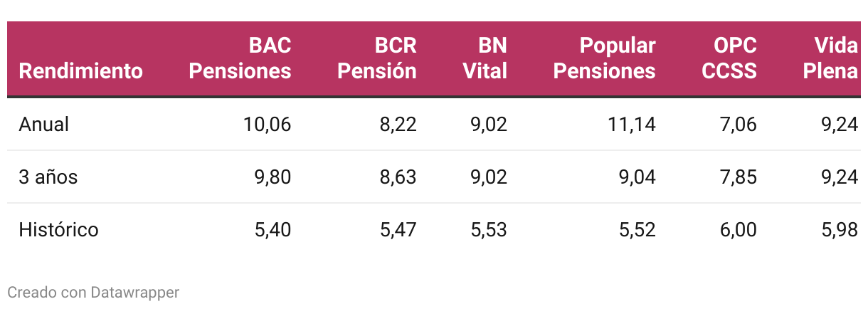This screenshot has width=868, height=309.
Task: Select the BCR Pensión column header
Action: (376, 59)
